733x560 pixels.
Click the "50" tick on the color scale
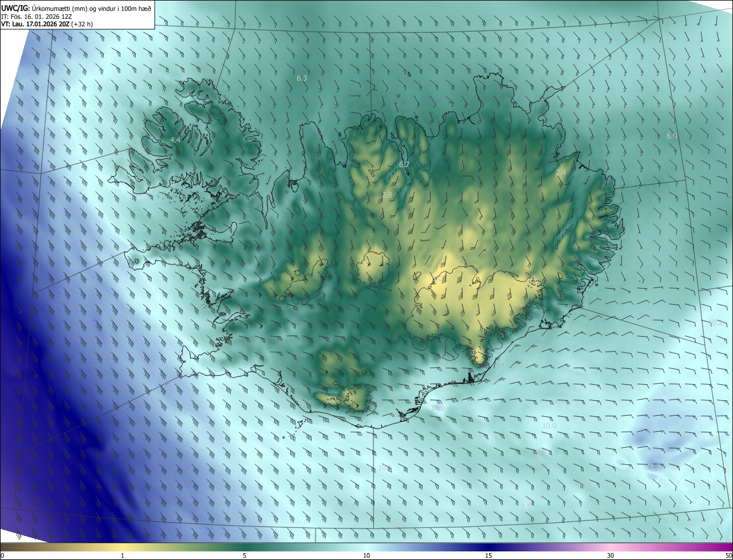(x=728, y=555)
